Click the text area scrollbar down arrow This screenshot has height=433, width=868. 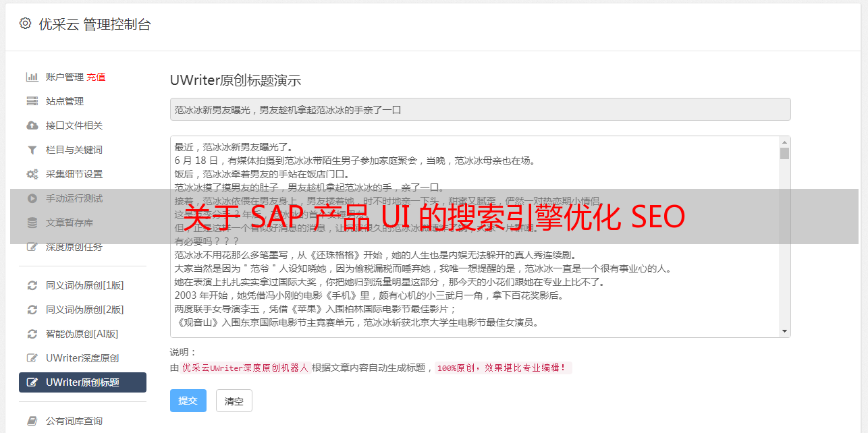(x=784, y=331)
